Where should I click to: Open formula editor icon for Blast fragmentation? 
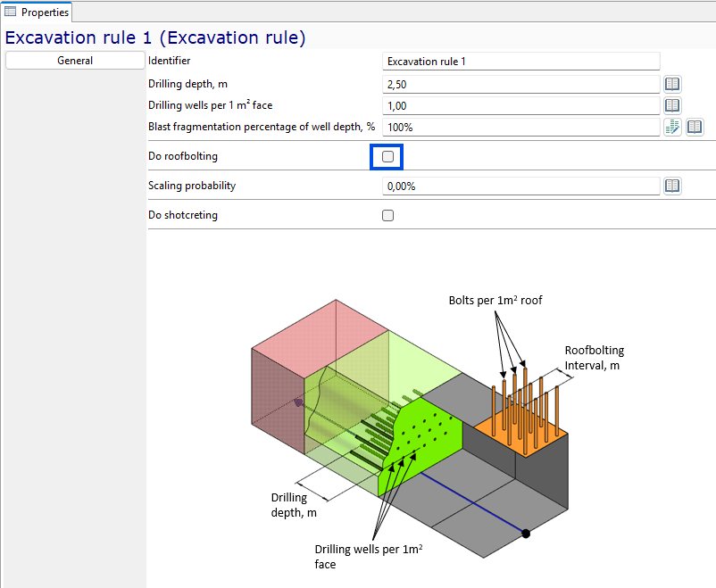(672, 127)
